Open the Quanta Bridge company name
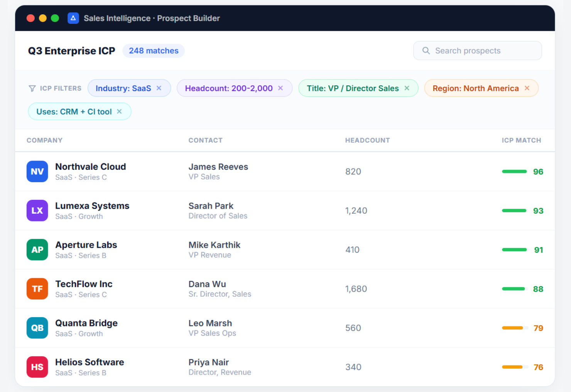This screenshot has height=392, width=571. click(86, 323)
